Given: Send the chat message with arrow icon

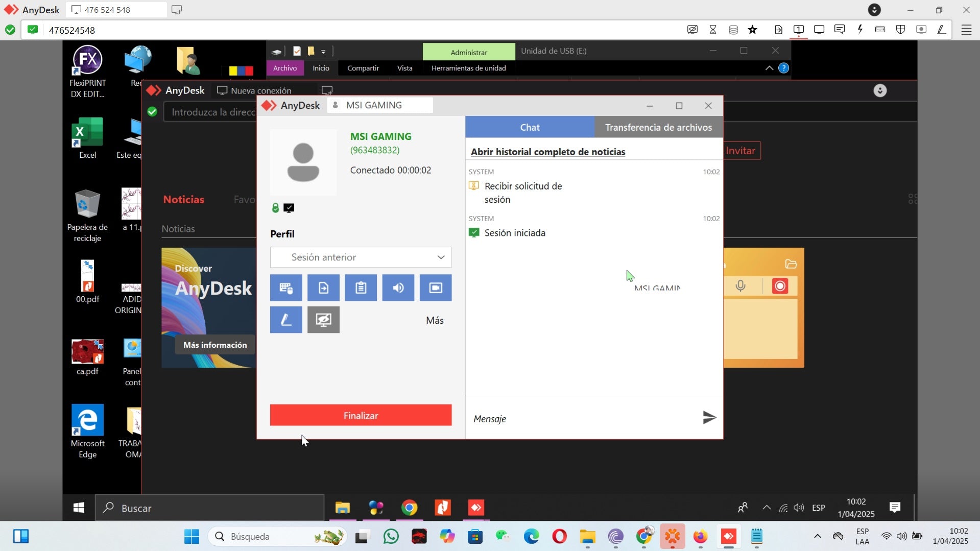Looking at the screenshot, I should click(x=709, y=418).
